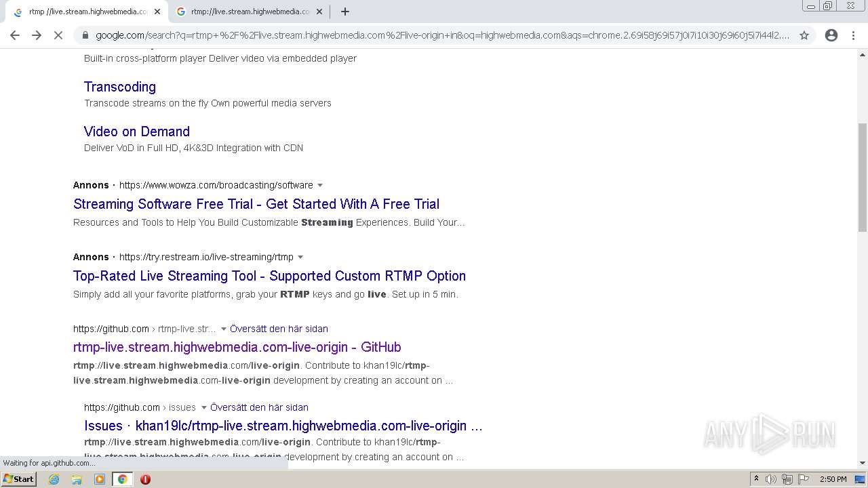
Task: Open Streaming Software Free Trial ad
Action: click(256, 204)
